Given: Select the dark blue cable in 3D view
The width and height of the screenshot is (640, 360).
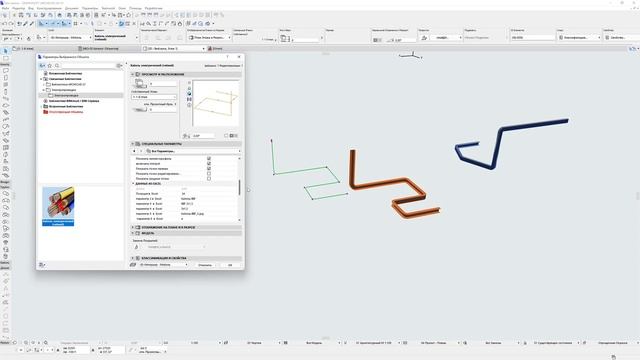Looking at the screenshot, I should (x=498, y=147).
